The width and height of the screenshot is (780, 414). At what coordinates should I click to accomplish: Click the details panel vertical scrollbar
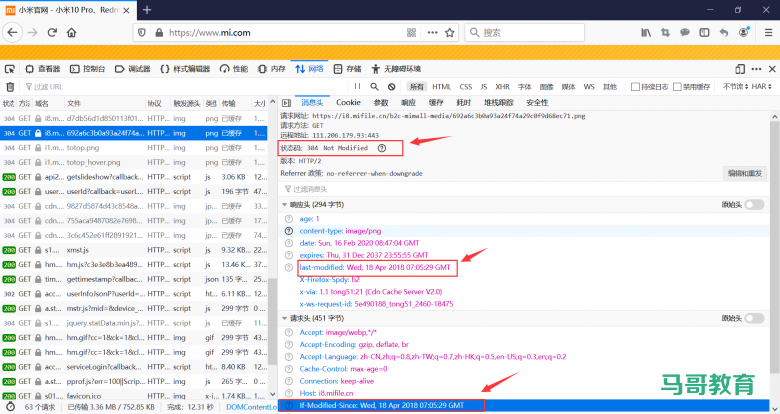pyautogui.click(x=774, y=249)
